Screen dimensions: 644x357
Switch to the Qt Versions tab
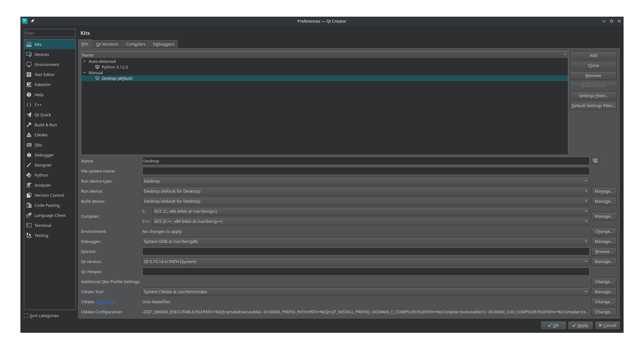tap(107, 44)
